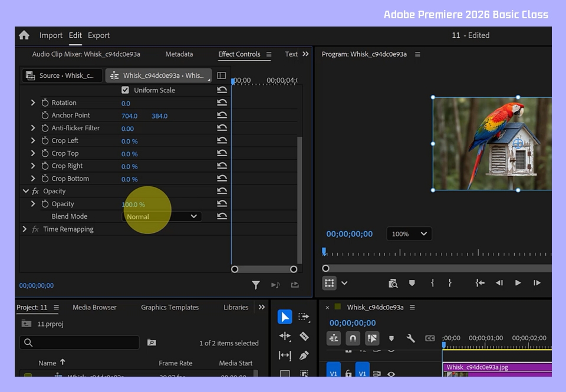
Task: Click the Source · Whisk_c button
Action: [62, 75]
